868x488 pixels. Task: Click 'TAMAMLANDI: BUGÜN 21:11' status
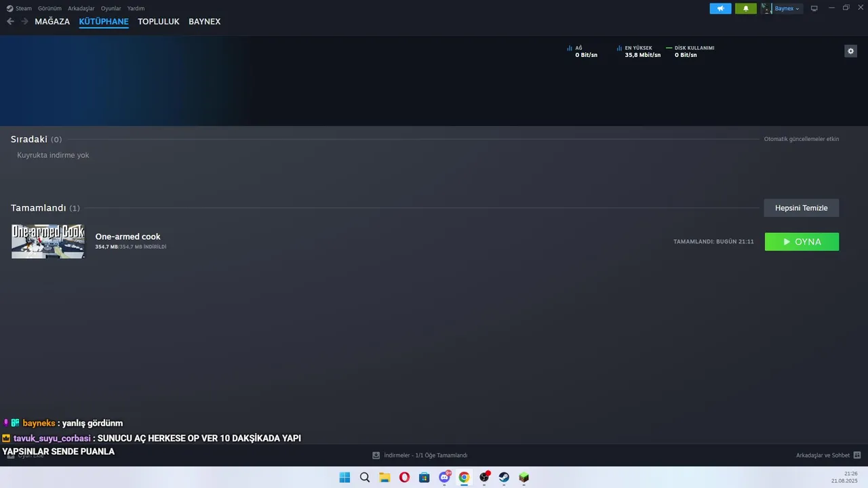coord(713,241)
